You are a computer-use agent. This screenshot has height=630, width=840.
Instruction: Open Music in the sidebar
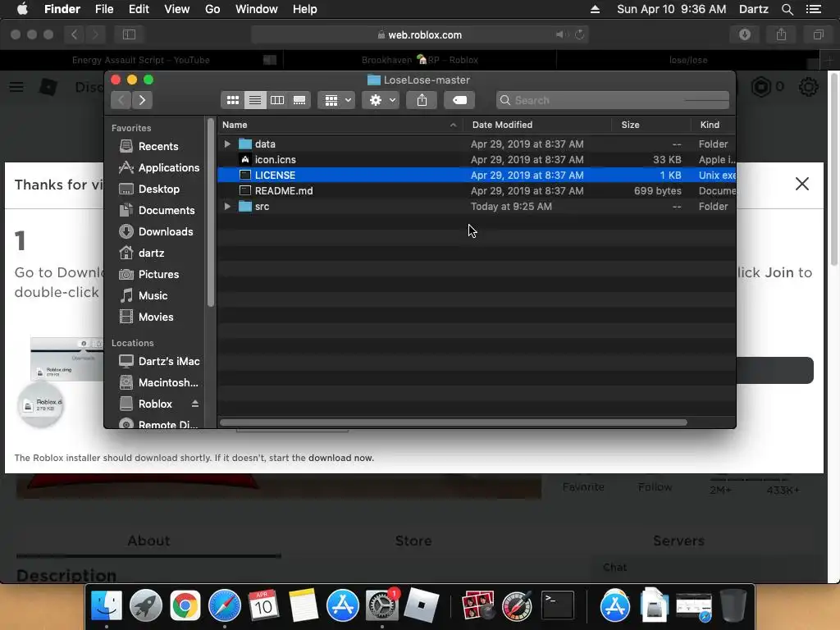(x=143, y=295)
